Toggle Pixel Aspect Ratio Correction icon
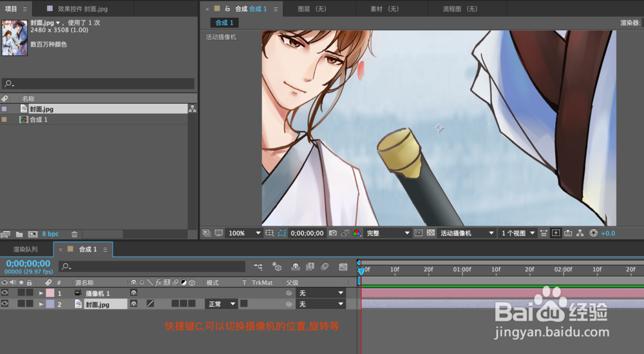The image size is (644, 354). pos(544,233)
